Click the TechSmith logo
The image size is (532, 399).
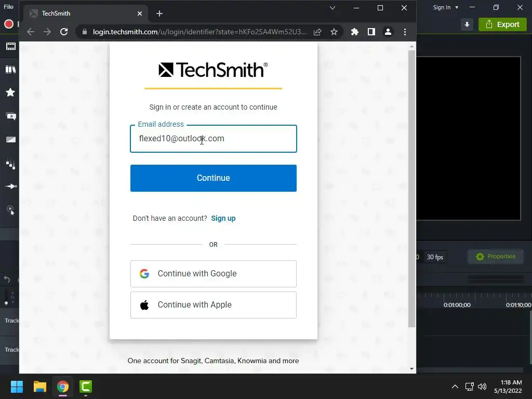pos(213,70)
